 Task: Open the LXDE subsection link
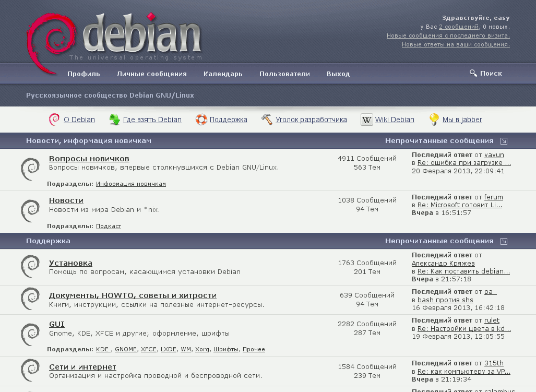(x=169, y=349)
